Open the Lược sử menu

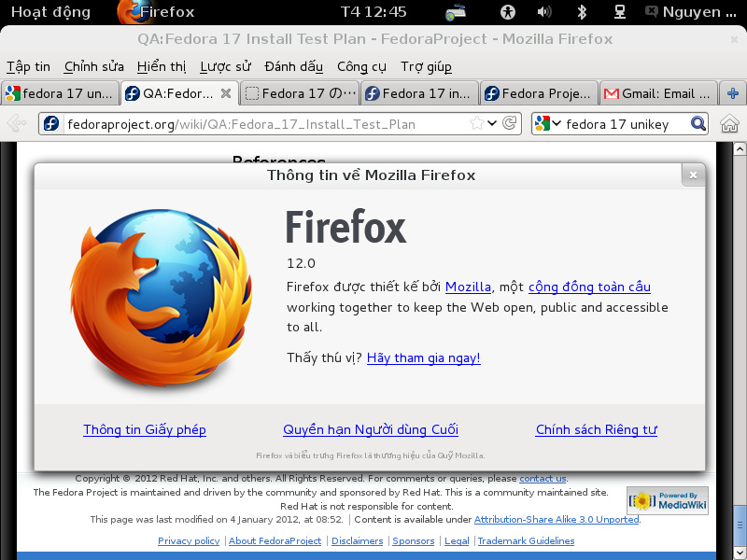point(225,66)
